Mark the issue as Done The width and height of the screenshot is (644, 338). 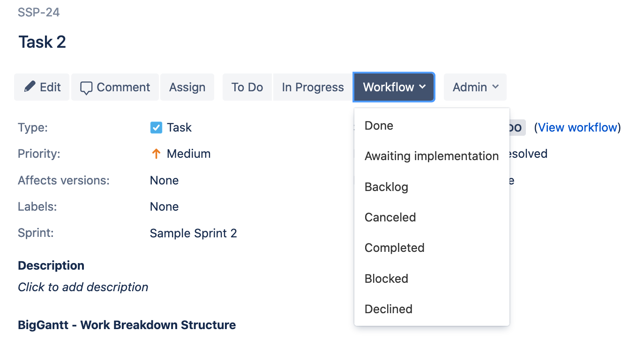378,125
